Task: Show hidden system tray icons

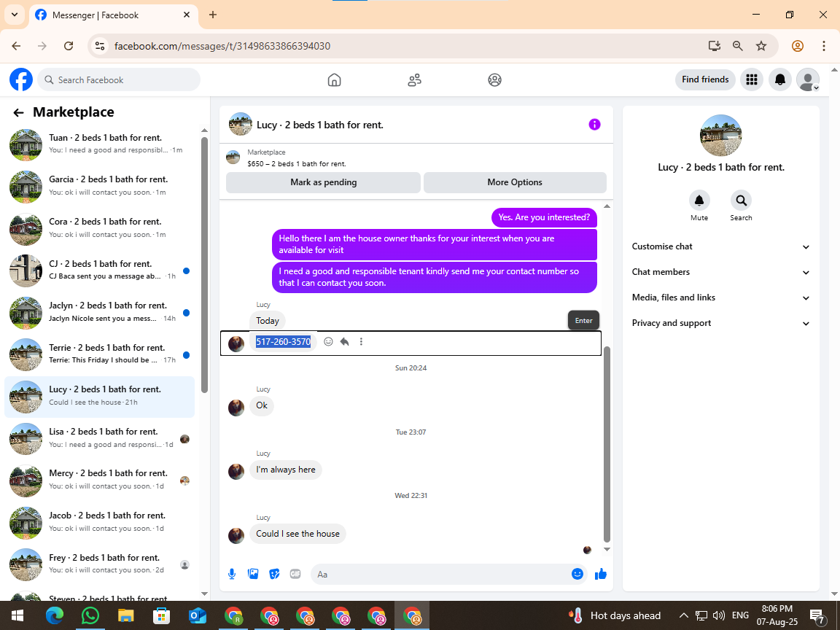Action: click(683, 615)
